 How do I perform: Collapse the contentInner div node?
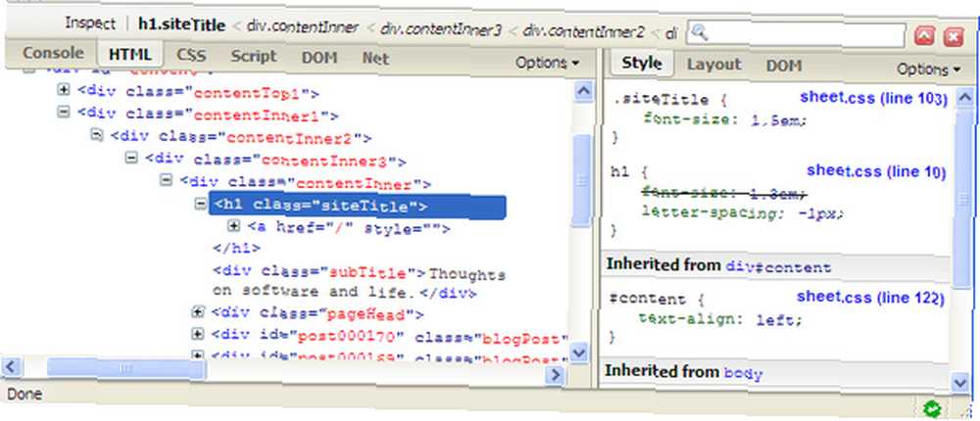click(x=166, y=180)
